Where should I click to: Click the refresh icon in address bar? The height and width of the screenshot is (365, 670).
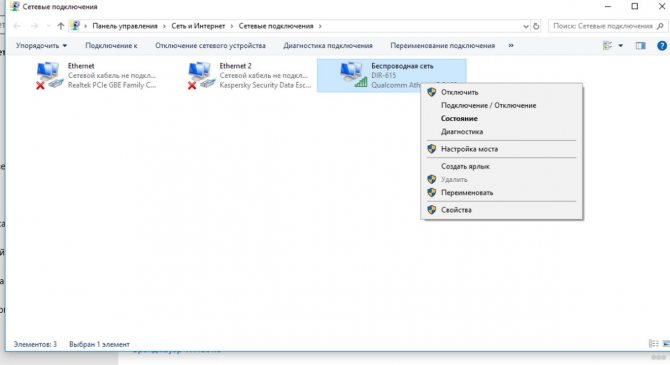coord(536,26)
